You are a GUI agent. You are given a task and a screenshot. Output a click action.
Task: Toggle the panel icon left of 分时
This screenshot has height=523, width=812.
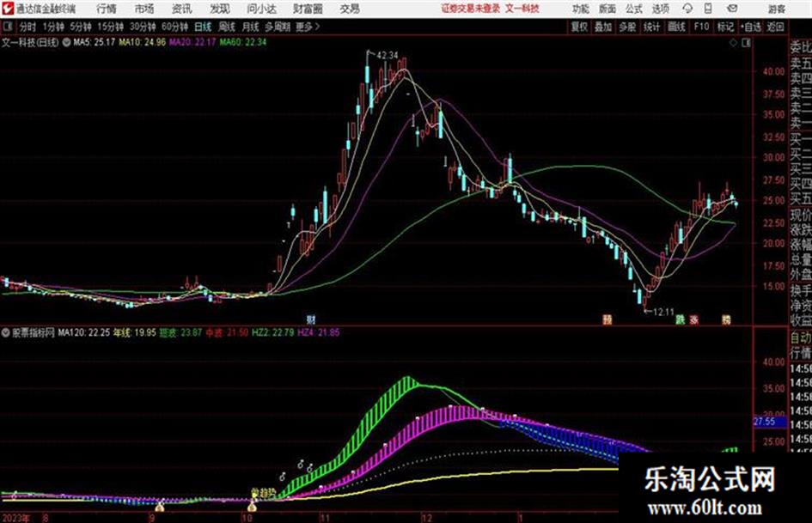click(x=7, y=27)
